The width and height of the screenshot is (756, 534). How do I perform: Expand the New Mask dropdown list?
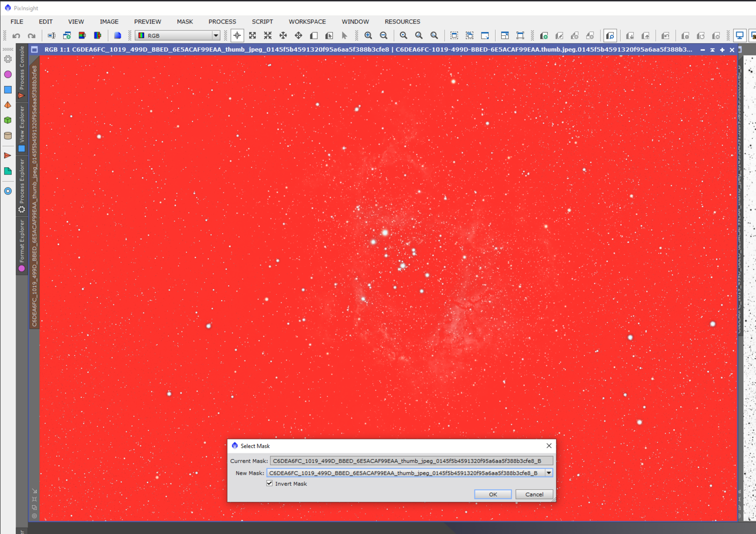click(549, 473)
